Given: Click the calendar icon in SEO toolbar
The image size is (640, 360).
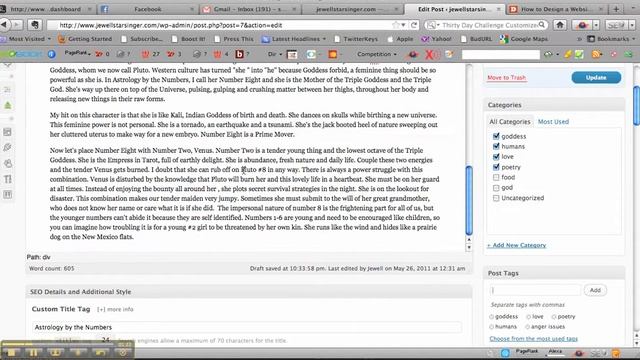Looking at the screenshot, I should 292,54.
